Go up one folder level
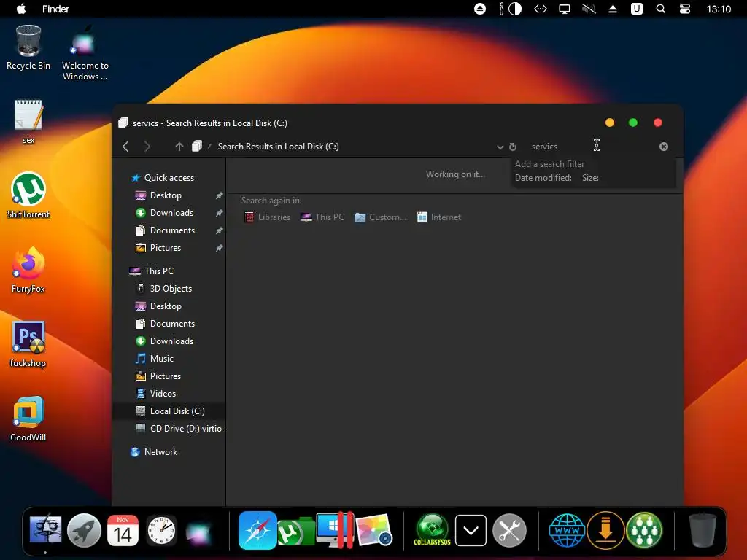 click(179, 146)
